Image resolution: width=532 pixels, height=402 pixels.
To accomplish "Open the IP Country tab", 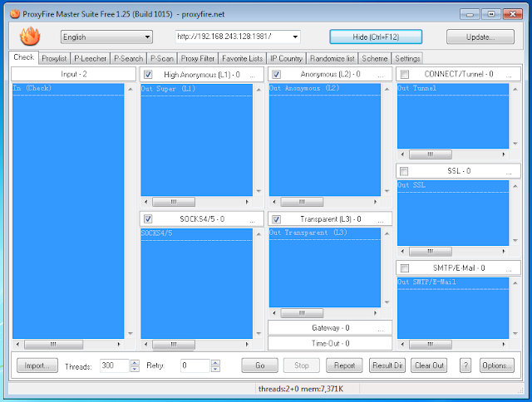I will (286, 58).
